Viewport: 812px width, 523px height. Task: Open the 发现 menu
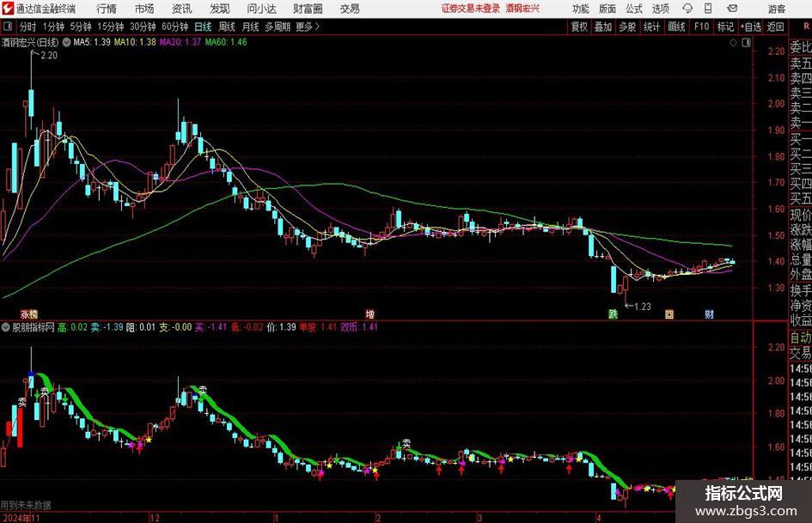[x=220, y=9]
